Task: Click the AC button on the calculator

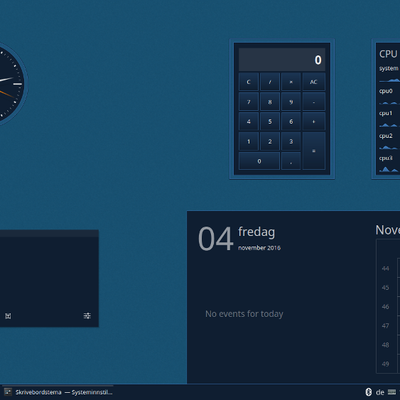Action: (x=314, y=82)
